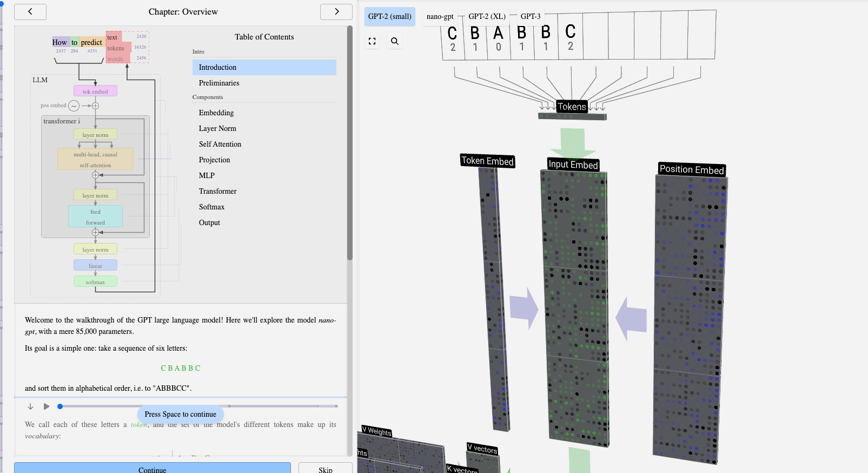This screenshot has width=868, height=473.
Task: Click the Token Embed label in visualization
Action: (487, 161)
